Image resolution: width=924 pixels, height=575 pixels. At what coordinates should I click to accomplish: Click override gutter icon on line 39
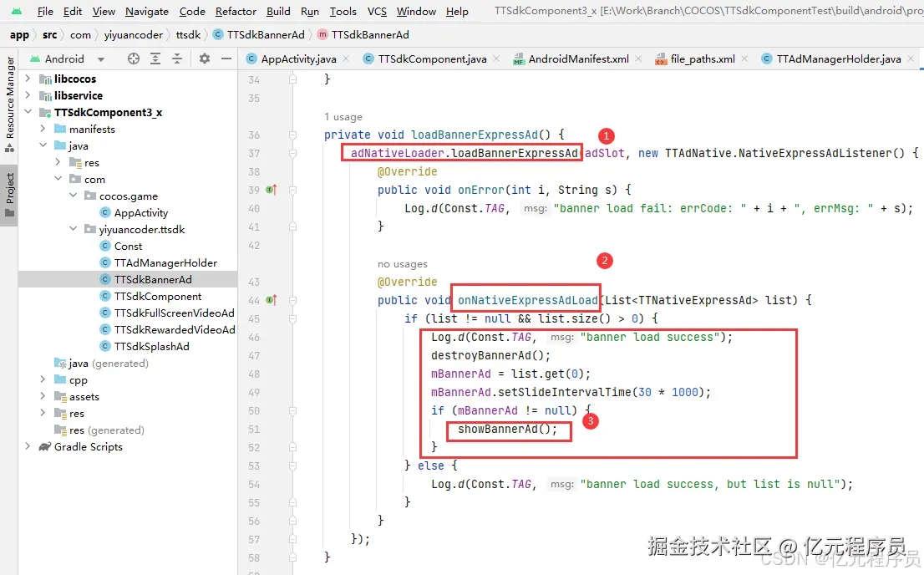(271, 190)
